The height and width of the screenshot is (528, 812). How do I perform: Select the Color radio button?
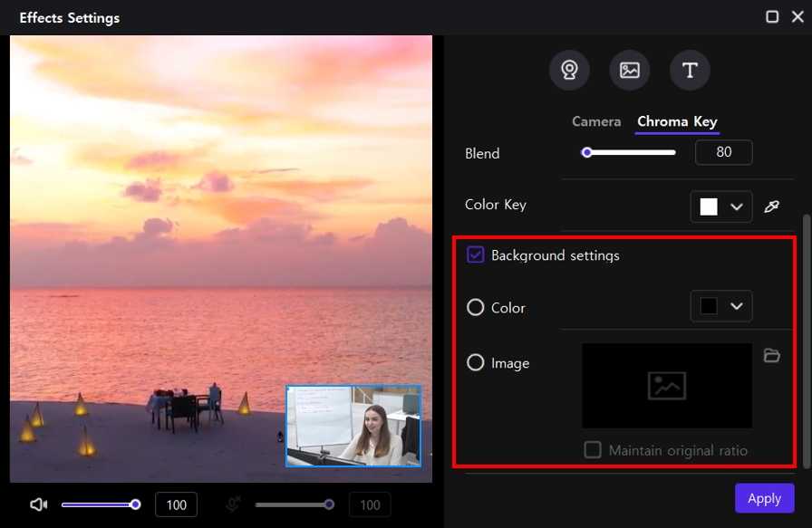pyautogui.click(x=476, y=308)
